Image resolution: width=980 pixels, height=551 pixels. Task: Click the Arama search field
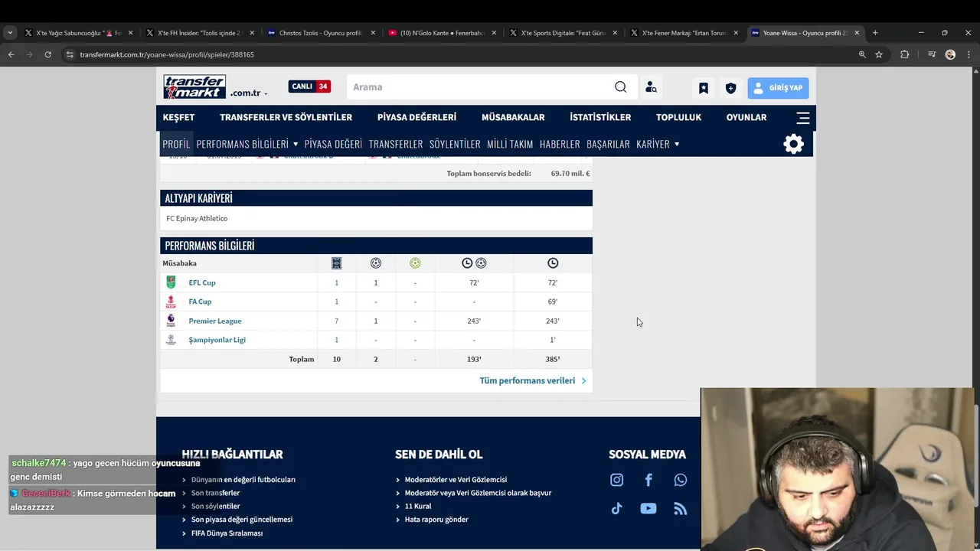(479, 87)
